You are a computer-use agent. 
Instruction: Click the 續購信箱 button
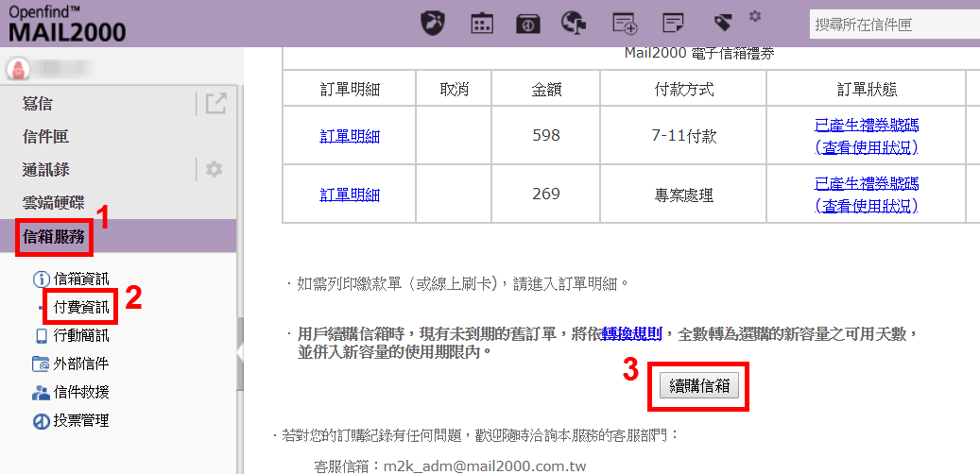click(699, 386)
